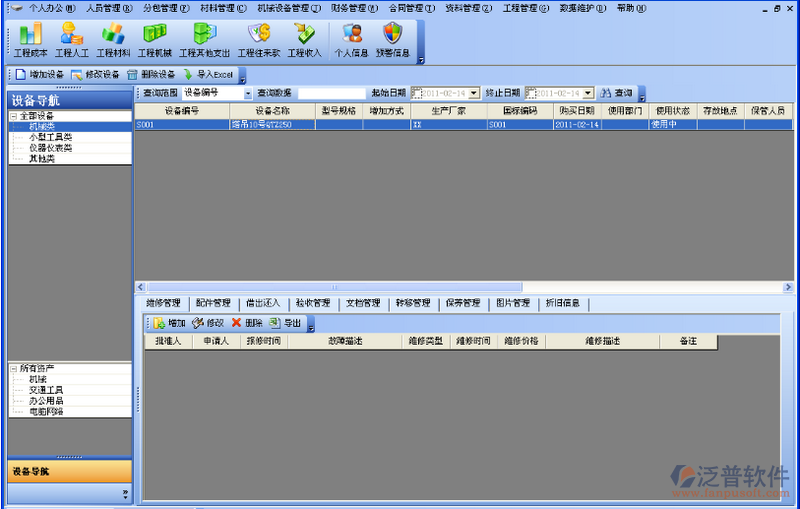The height and width of the screenshot is (509, 800).
Task: Select 机械 under 所有资产
Action: click(38, 379)
